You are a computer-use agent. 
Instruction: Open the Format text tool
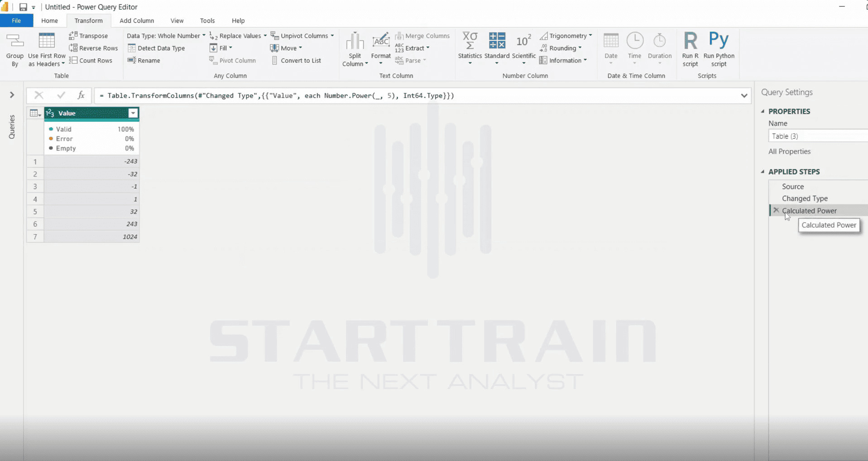(381, 49)
